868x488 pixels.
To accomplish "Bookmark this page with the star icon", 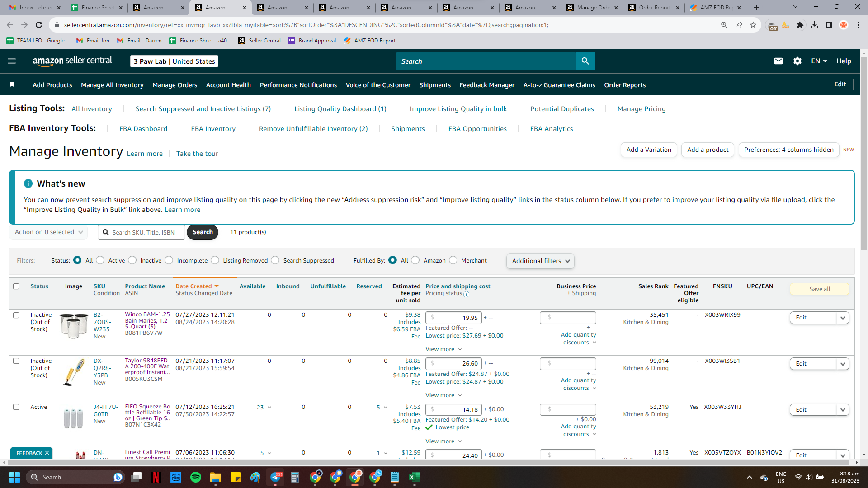I will pyautogui.click(x=753, y=25).
